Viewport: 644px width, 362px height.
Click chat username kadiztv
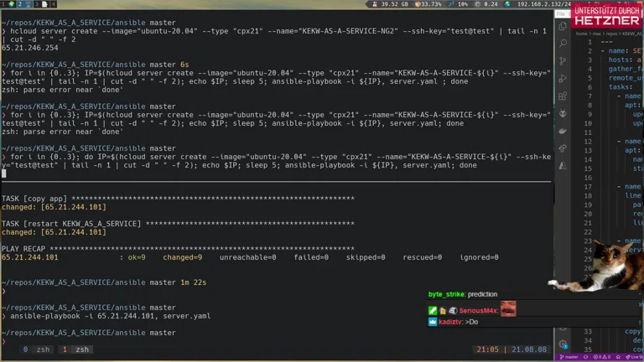point(450,322)
